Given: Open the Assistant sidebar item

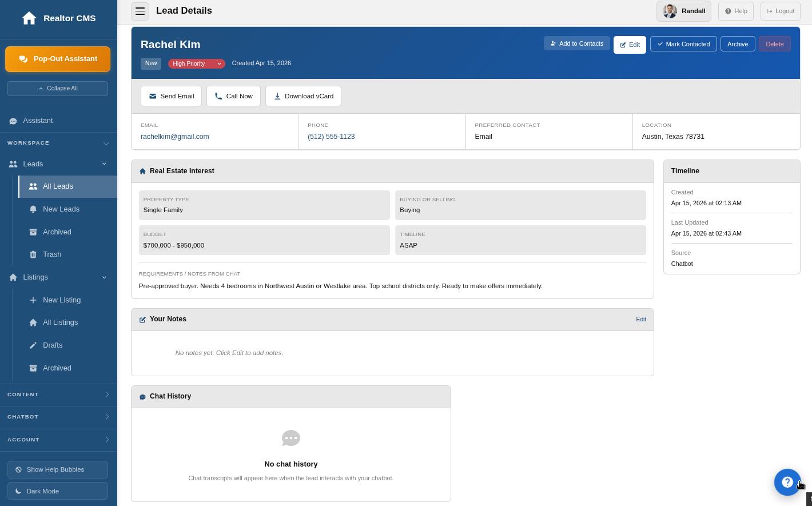Looking at the screenshot, I should point(59,121).
